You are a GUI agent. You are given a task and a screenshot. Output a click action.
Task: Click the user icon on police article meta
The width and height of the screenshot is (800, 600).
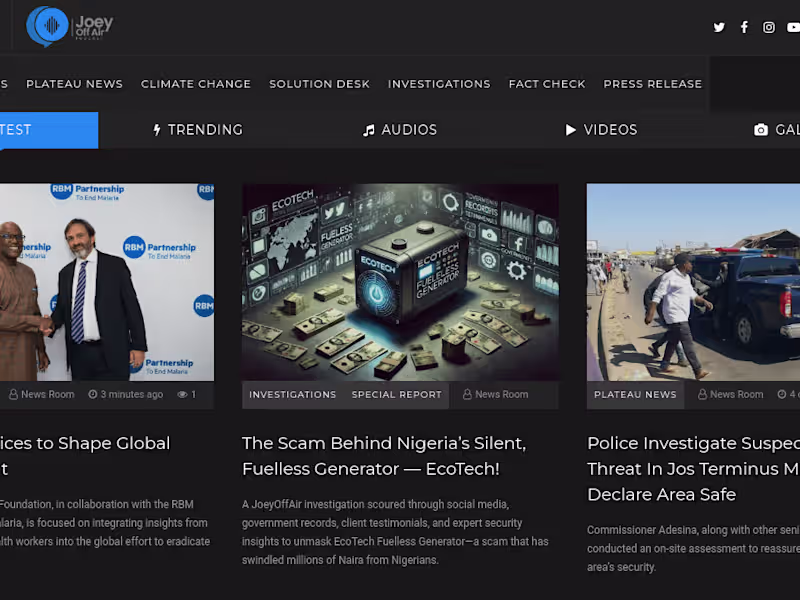click(702, 394)
